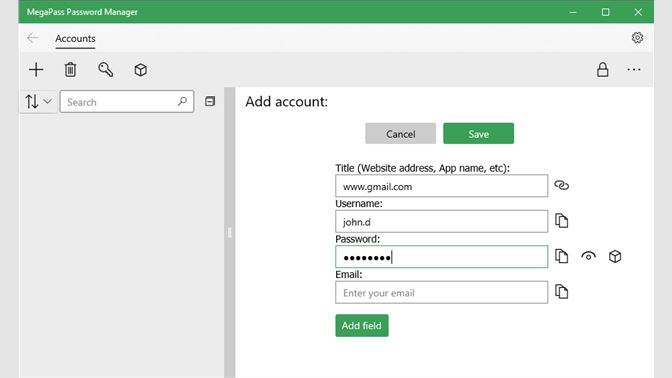Close the MegaPass window
The height and width of the screenshot is (378, 672).
coord(638,12)
